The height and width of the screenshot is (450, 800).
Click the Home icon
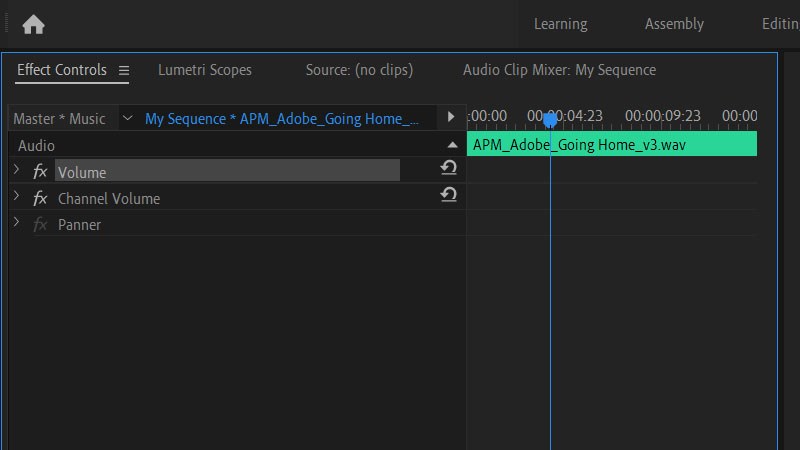(x=33, y=24)
